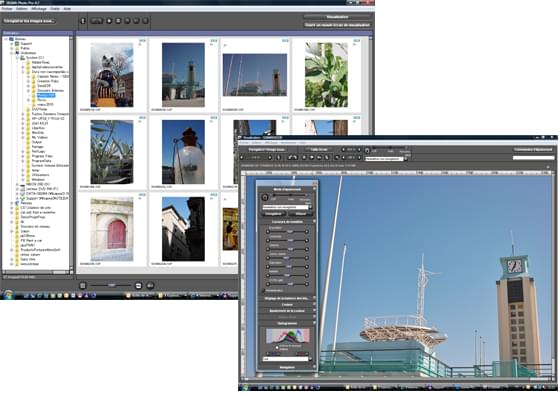
Task: Expand the Windows folder node
Action: (23, 180)
